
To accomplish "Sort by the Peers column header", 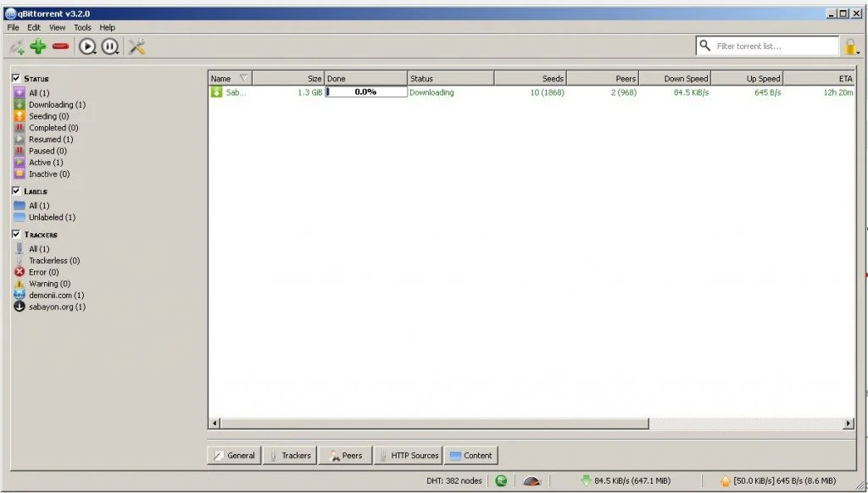I will pos(603,79).
